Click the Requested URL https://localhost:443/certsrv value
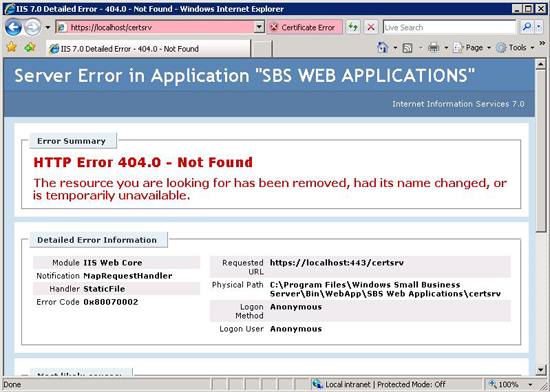This screenshot has height=392, width=550. tap(337, 263)
